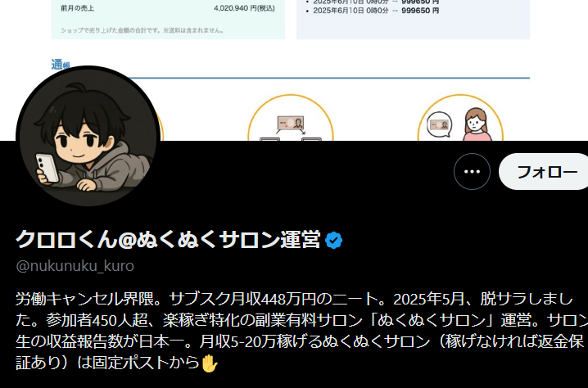Open the chibi character profile avatar
The height and width of the screenshot is (388, 588).
click(x=88, y=136)
